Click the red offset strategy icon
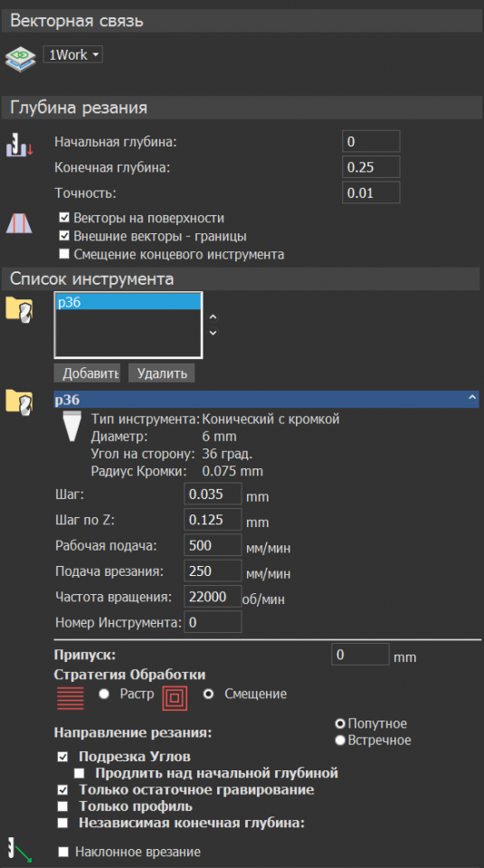Image resolution: width=484 pixels, height=868 pixels. pos(175,697)
